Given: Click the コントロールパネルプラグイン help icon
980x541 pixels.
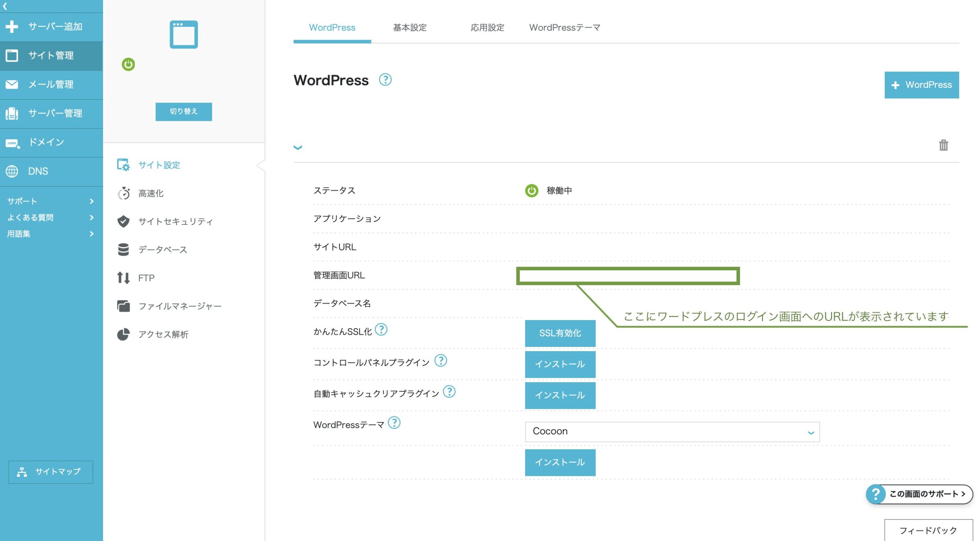Looking at the screenshot, I should pyautogui.click(x=441, y=361).
